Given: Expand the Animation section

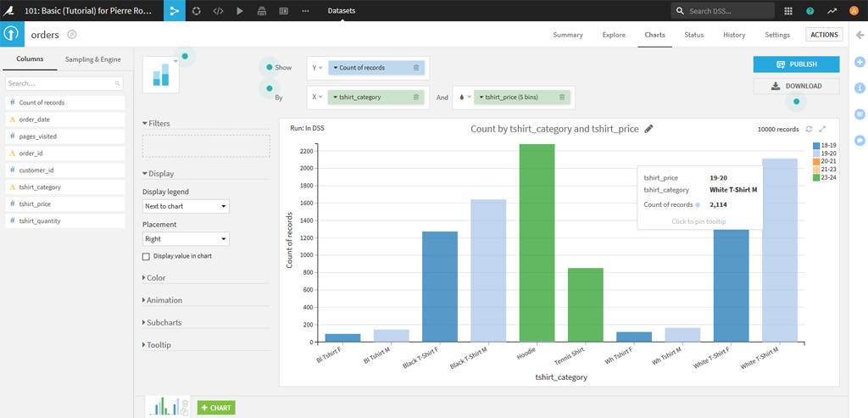Looking at the screenshot, I should click(x=162, y=300).
